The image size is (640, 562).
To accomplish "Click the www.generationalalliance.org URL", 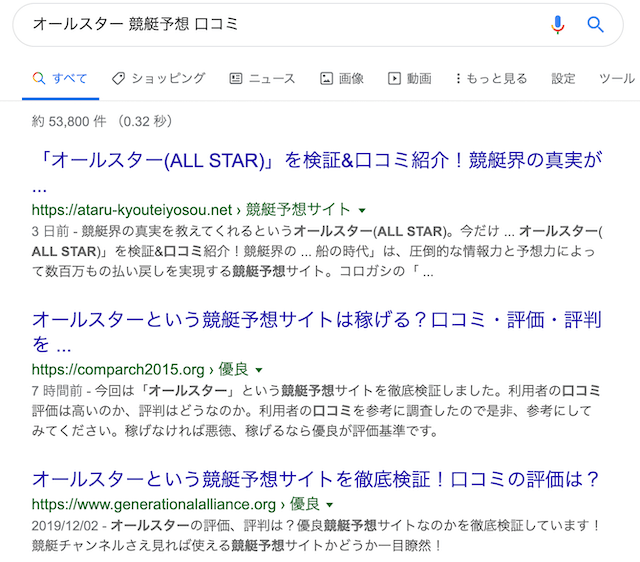I will 154,504.
